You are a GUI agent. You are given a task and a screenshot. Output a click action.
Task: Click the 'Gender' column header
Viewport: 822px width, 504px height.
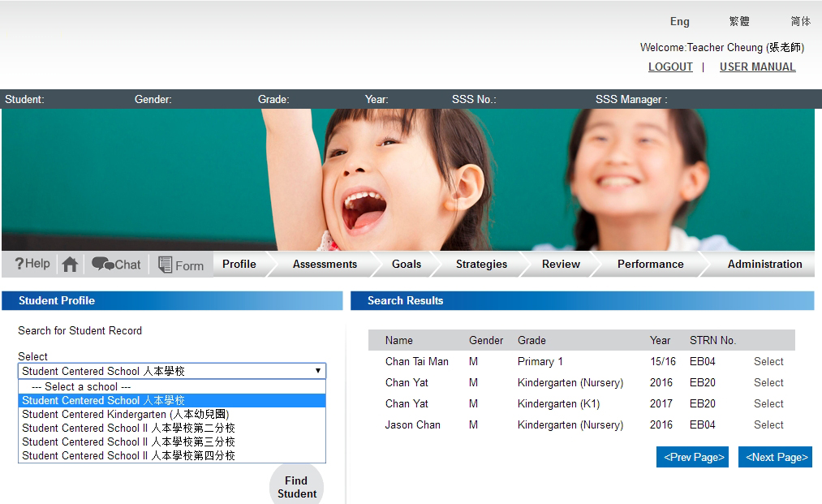pos(486,340)
